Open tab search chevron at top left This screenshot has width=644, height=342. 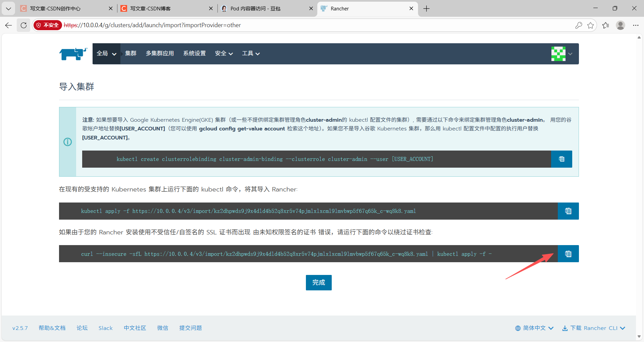(8, 9)
